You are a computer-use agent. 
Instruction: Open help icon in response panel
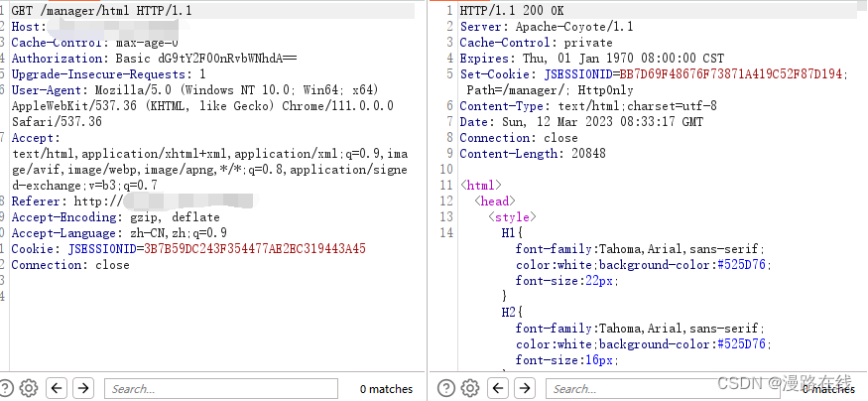[x=445, y=388]
